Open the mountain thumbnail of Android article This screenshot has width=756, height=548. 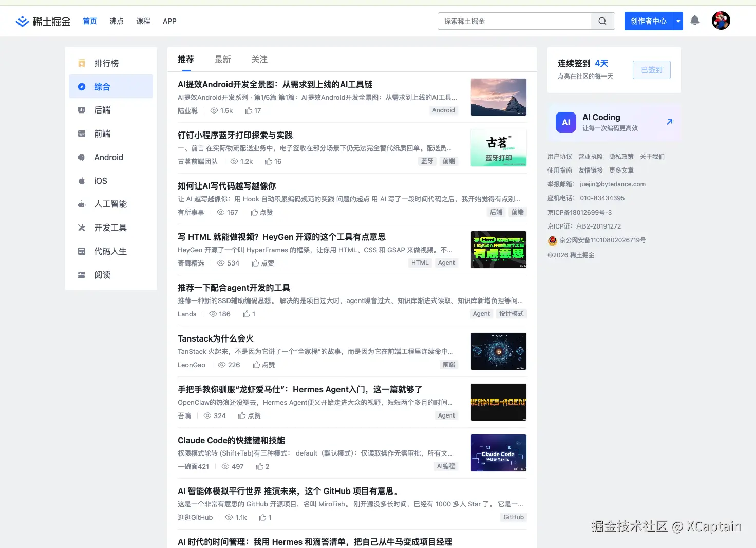[x=499, y=97]
